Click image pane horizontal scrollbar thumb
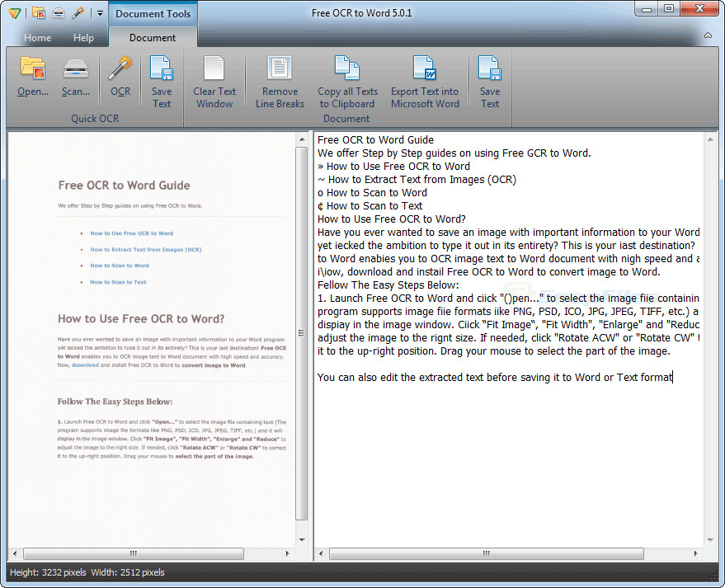The height and width of the screenshot is (588, 725). click(133, 553)
